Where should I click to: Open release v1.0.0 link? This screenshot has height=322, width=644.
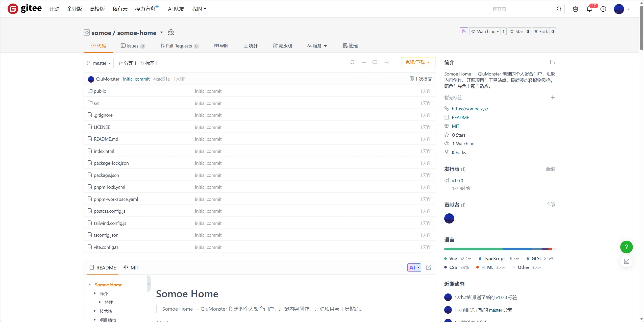coord(457,181)
